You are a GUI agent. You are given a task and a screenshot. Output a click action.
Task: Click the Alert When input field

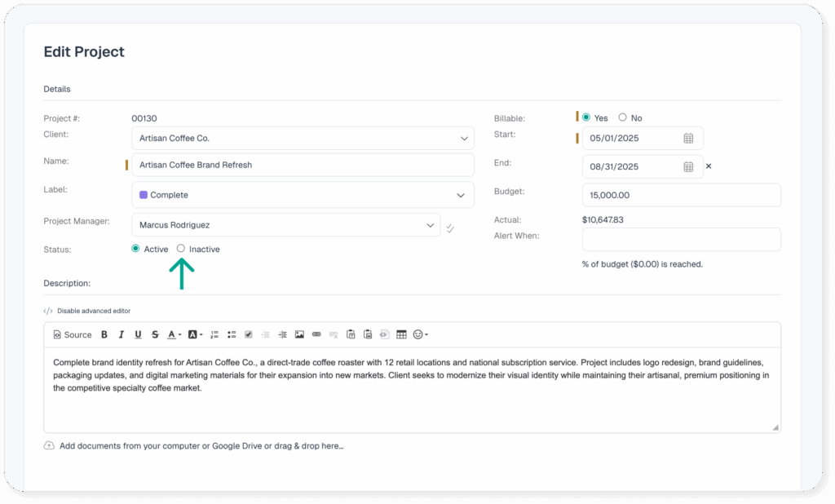[x=682, y=239]
